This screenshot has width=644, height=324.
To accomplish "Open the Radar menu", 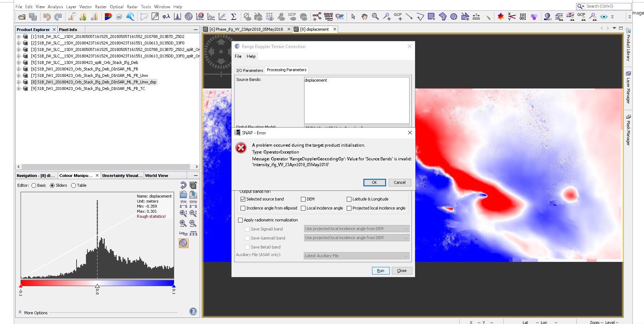I will [x=132, y=7].
